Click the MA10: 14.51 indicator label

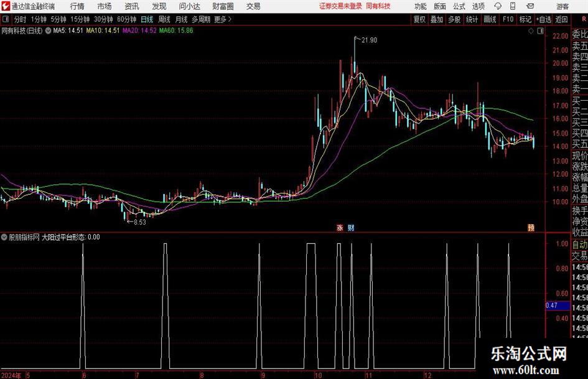click(x=103, y=30)
